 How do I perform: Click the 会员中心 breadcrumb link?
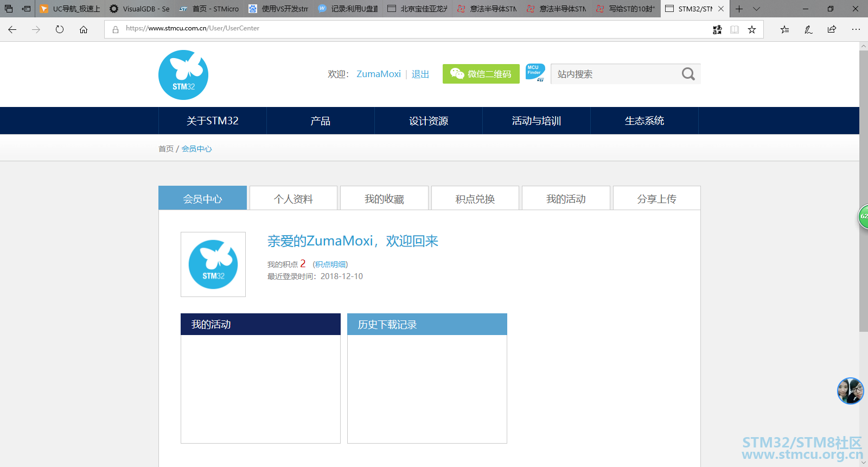click(x=197, y=149)
